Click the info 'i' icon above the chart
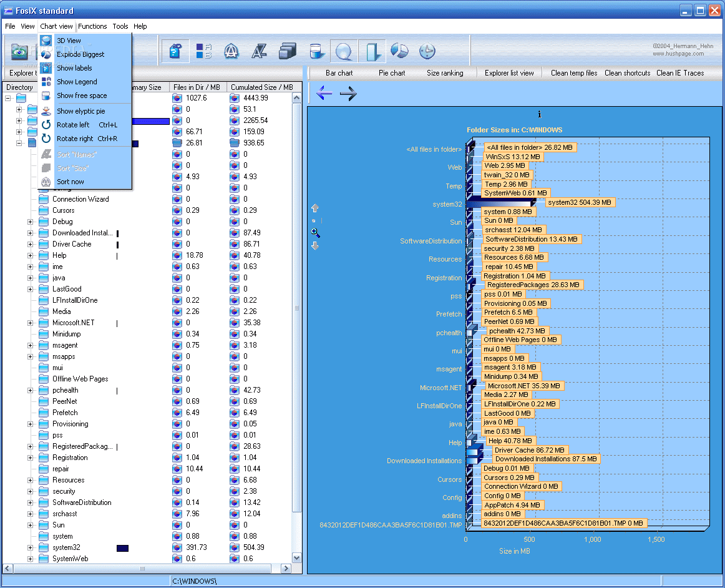This screenshot has height=588, width=725. tap(539, 114)
